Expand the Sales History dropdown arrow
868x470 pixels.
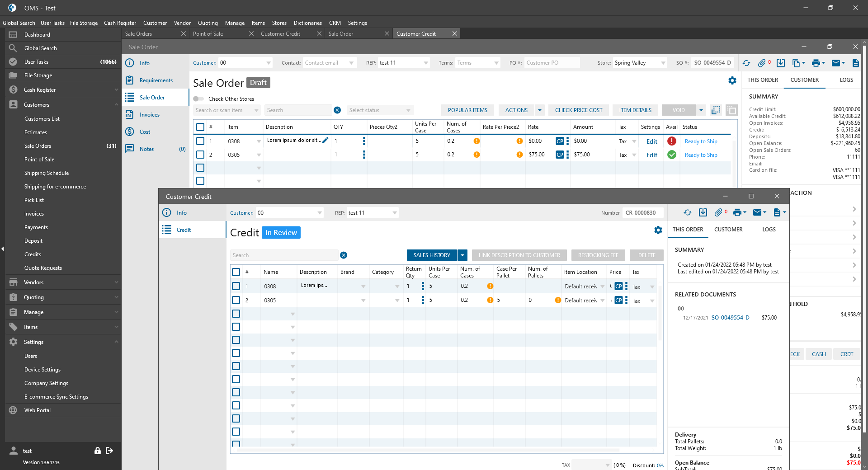462,255
